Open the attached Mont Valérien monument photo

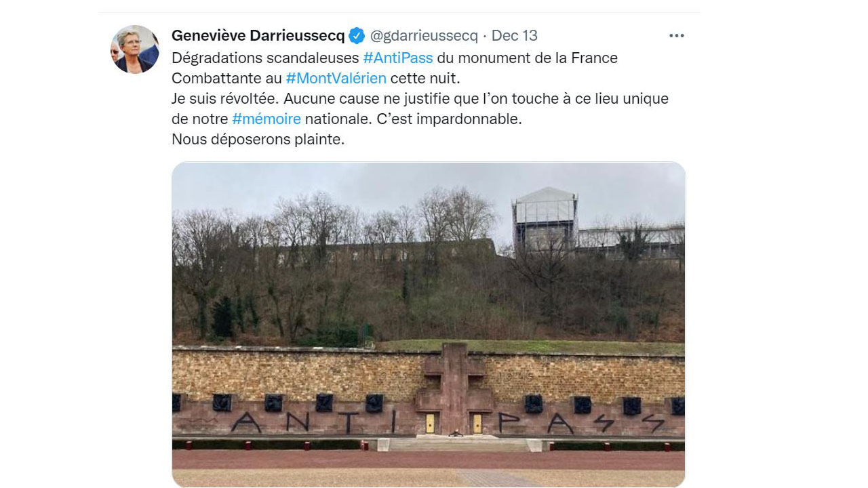click(429, 325)
